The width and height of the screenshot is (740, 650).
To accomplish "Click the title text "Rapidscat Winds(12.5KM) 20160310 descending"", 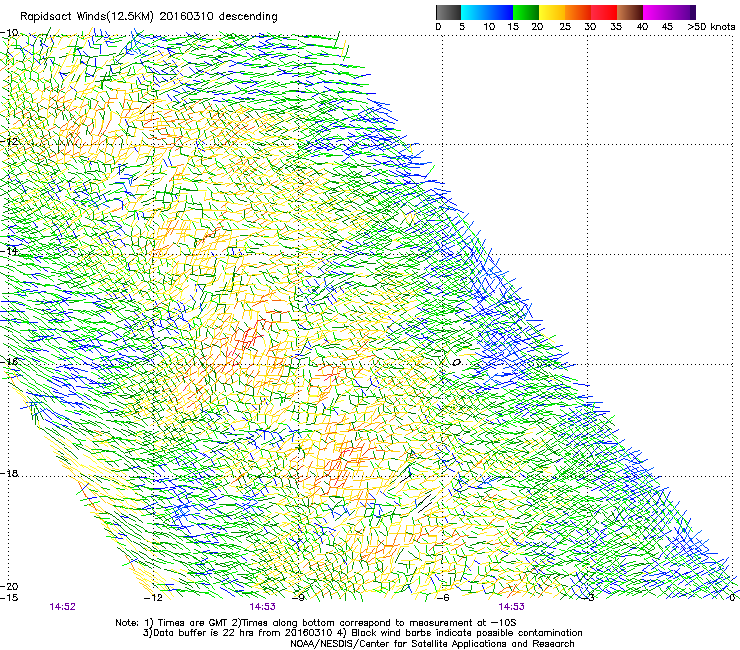I will pyautogui.click(x=149, y=17).
